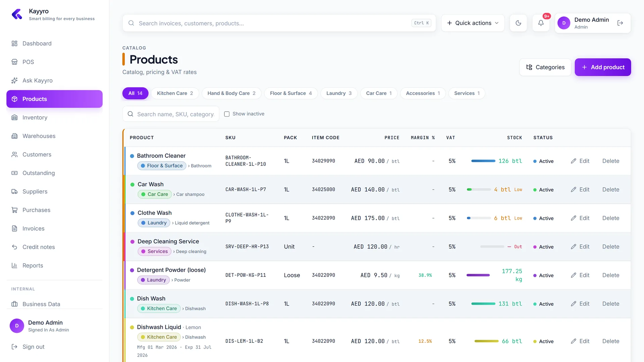Viewport: 644px width, 362px height.
Task: Open notifications bell icon
Action: point(541,23)
